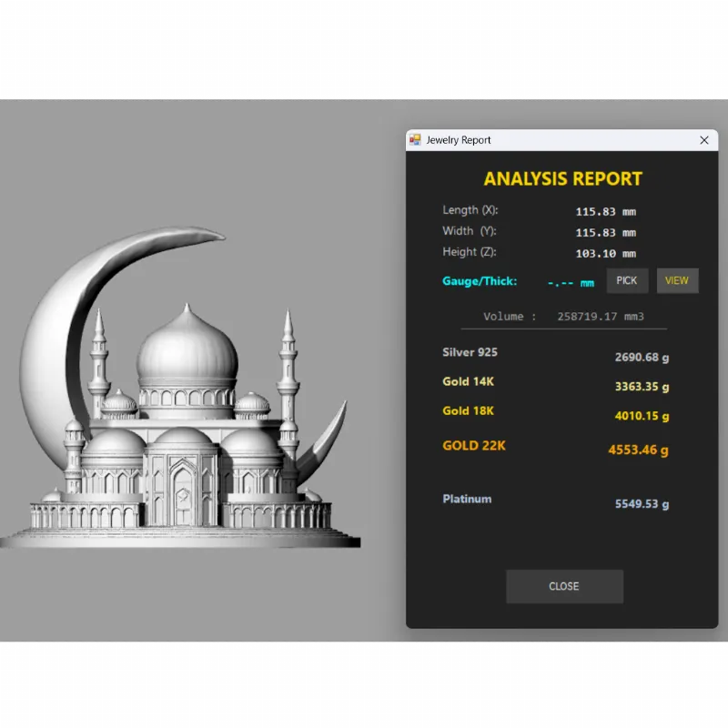
Task: Click the Silver 925 weight value
Action: [x=642, y=358]
